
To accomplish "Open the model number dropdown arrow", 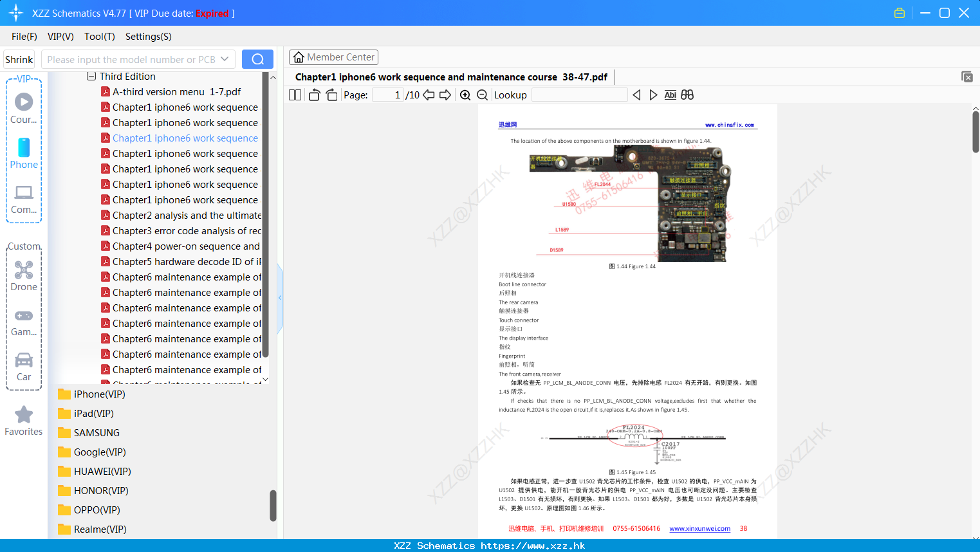I will [225, 59].
